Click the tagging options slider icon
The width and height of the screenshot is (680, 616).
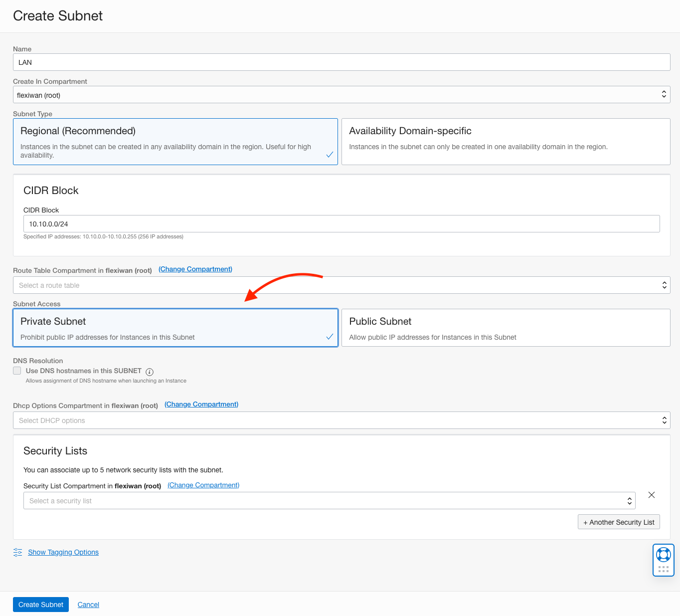tap(17, 552)
